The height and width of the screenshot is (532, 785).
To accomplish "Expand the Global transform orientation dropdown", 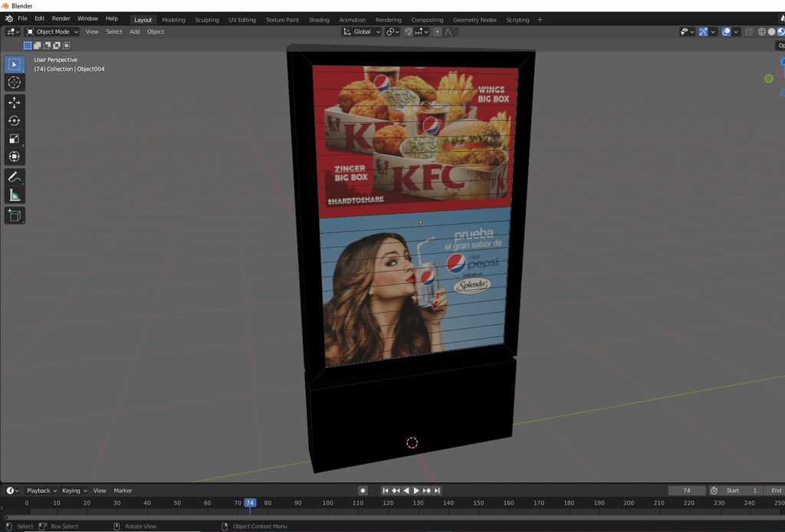I will pyautogui.click(x=361, y=31).
